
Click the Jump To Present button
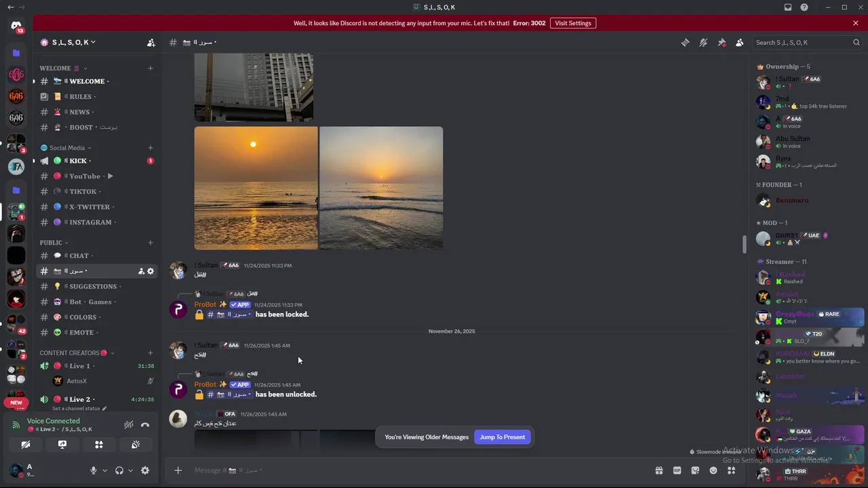coord(502,437)
